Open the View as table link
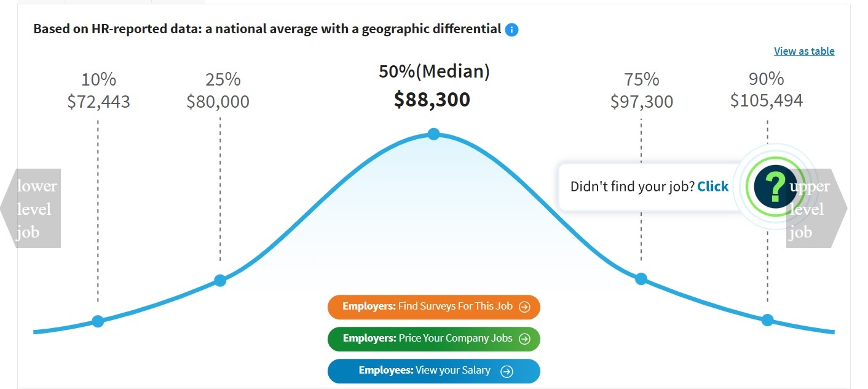The width and height of the screenshot is (868, 389). (804, 51)
